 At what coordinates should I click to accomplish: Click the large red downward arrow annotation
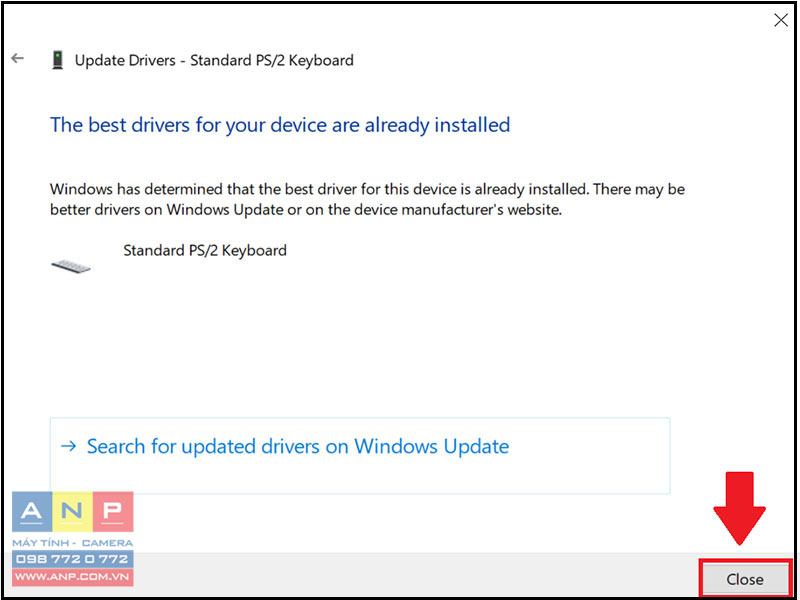[739, 508]
